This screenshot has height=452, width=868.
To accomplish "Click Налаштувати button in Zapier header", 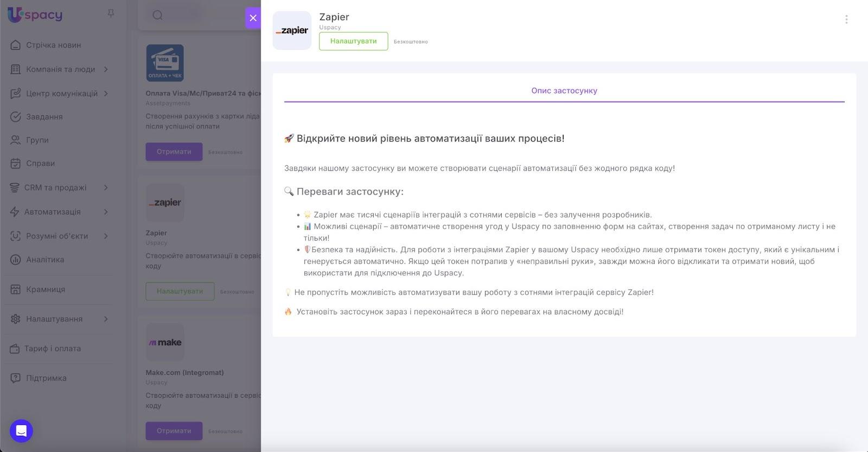I will pyautogui.click(x=353, y=41).
